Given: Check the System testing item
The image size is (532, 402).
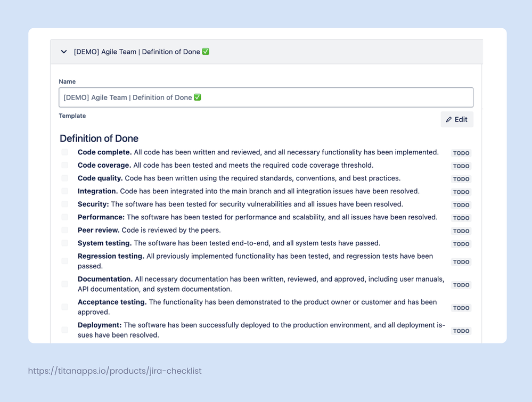Looking at the screenshot, I should click(x=64, y=243).
